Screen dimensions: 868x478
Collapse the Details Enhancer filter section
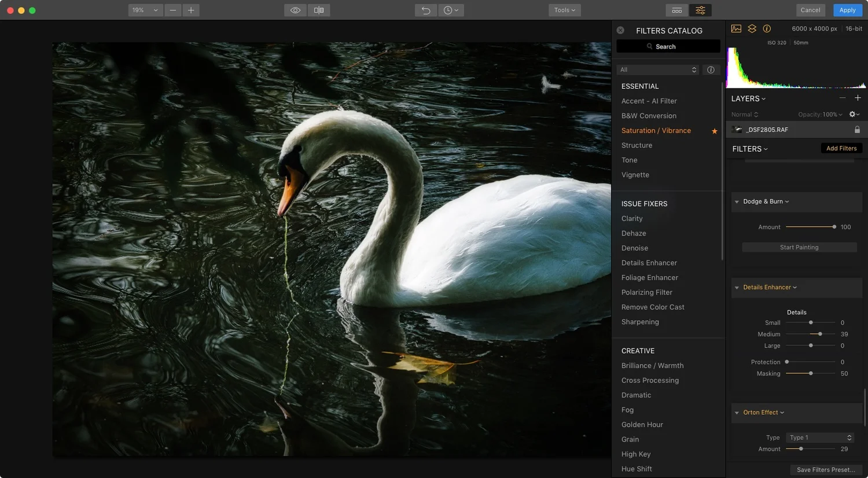point(737,288)
